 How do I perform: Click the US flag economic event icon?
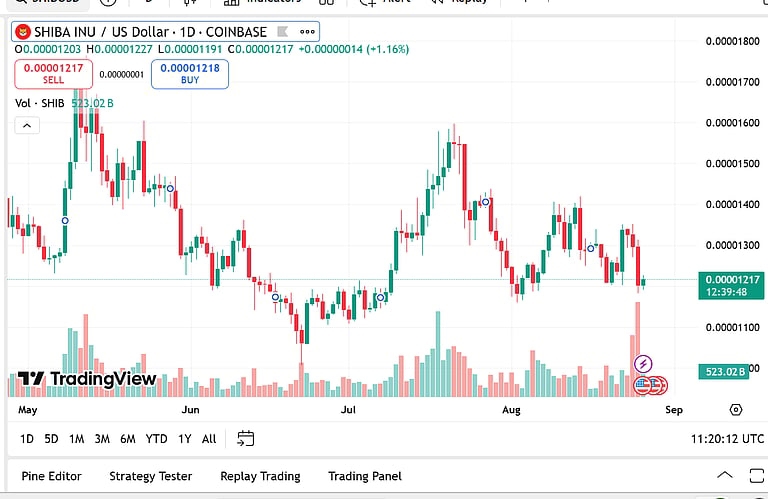pyautogui.click(x=643, y=386)
